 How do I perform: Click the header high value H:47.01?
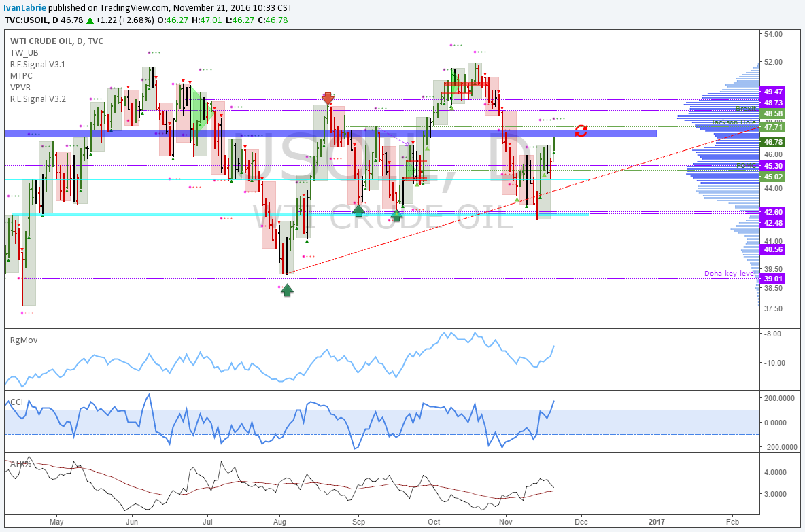[x=207, y=20]
